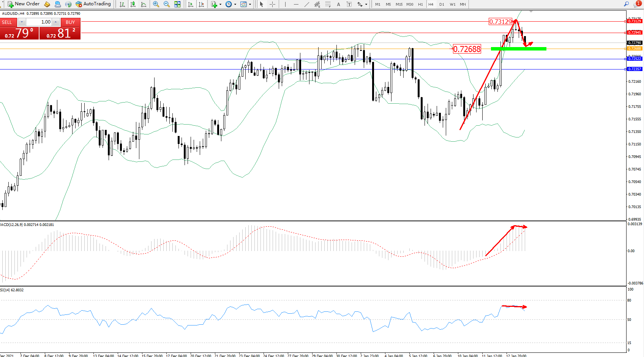Click the green 0.72688 support line
Image resolution: width=644 pixels, height=357 pixels.
[x=518, y=49]
